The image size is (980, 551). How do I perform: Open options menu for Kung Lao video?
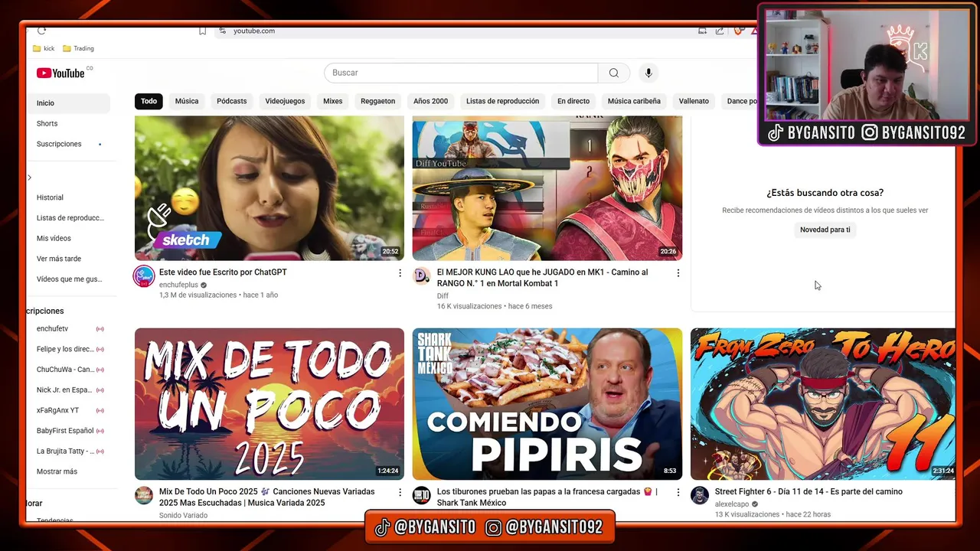678,273
